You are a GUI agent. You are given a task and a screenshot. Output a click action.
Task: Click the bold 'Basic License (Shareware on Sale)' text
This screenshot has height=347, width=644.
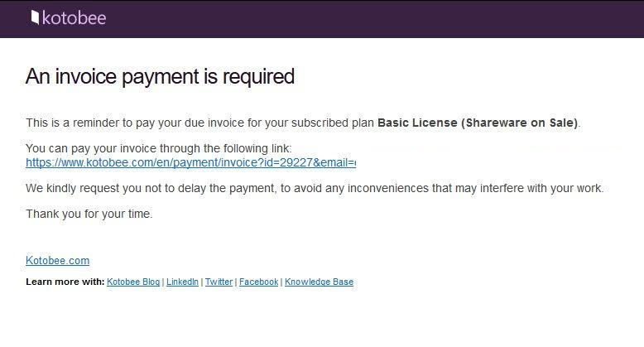(x=478, y=123)
